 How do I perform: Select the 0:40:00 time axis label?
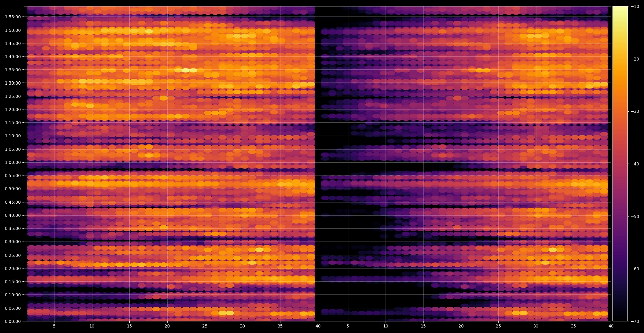point(13,215)
